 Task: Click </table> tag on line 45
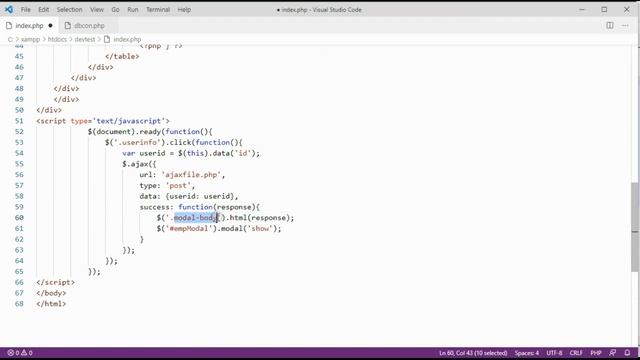click(122, 56)
